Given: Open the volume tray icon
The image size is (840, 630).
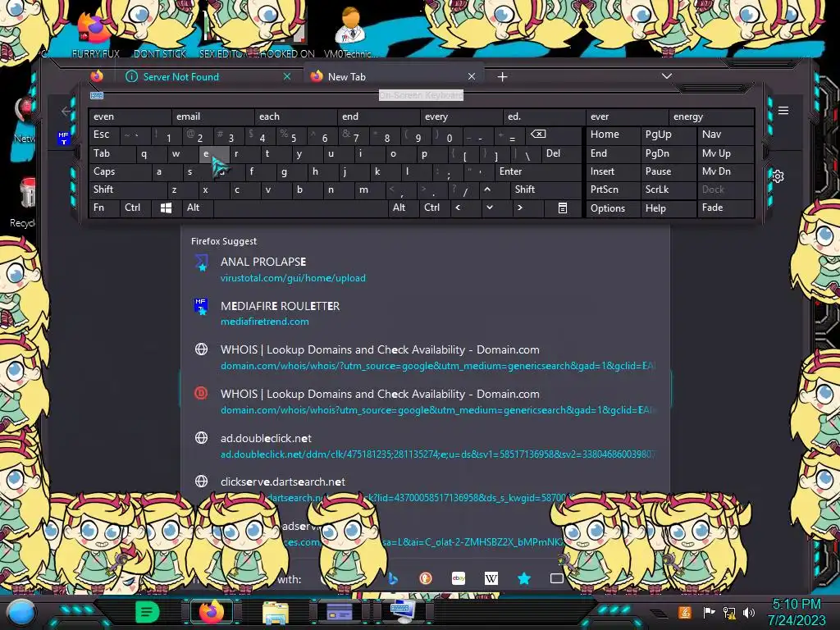Looking at the screenshot, I should [748, 612].
